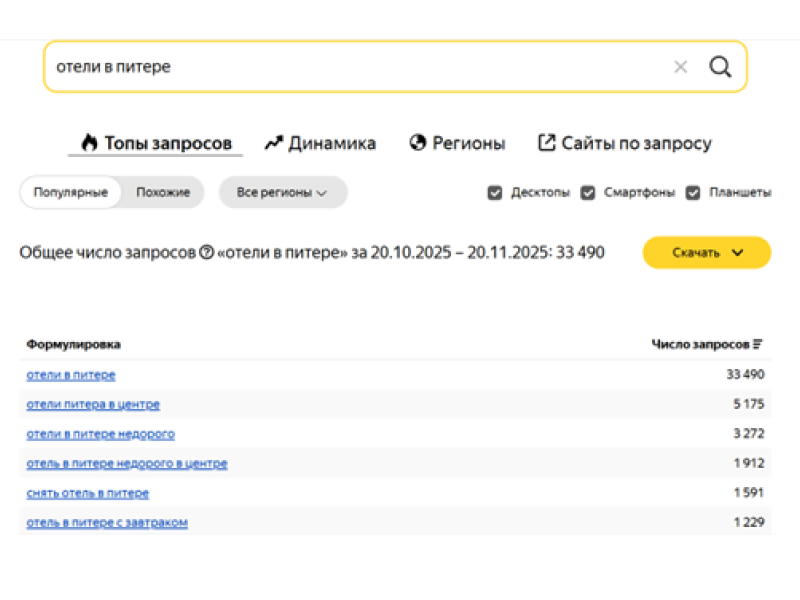This screenshot has height=600, width=800.
Task: Disable the Смартфоны checkbox
Action: pyautogui.click(x=588, y=192)
